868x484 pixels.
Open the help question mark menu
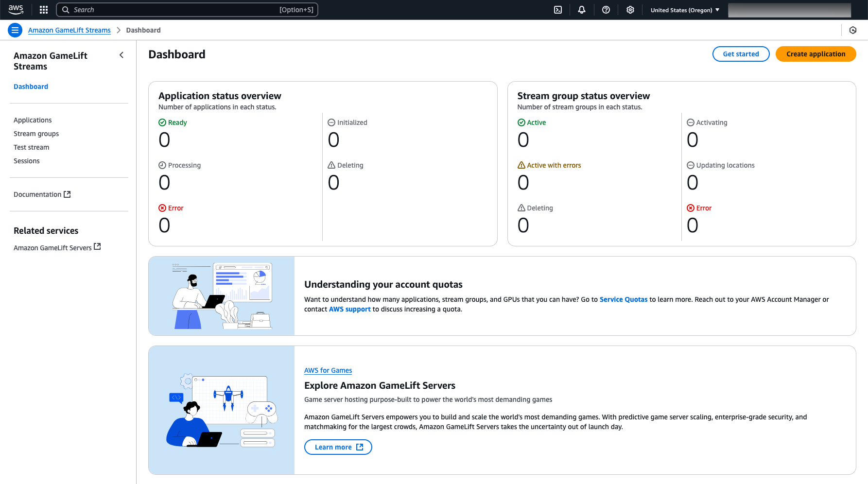click(606, 10)
